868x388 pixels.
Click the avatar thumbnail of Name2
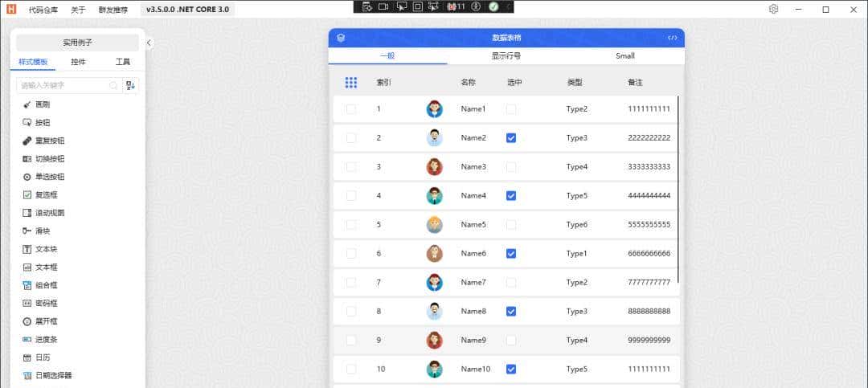click(435, 138)
